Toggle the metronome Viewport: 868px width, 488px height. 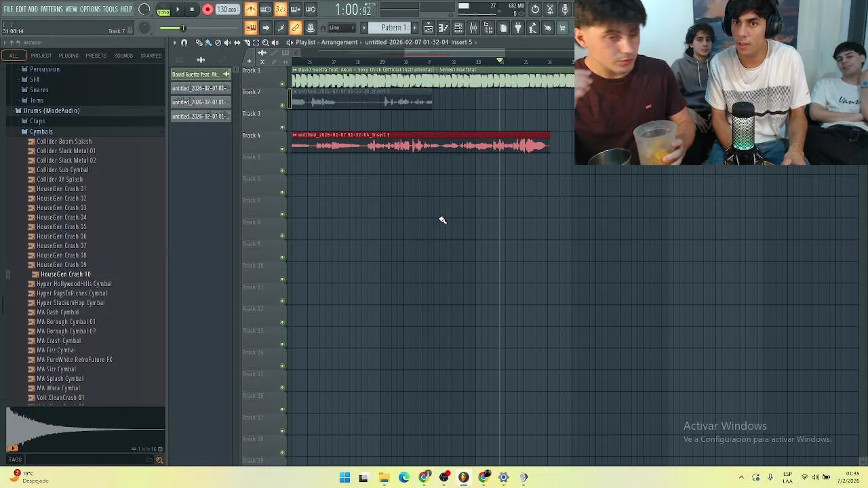click(251, 9)
